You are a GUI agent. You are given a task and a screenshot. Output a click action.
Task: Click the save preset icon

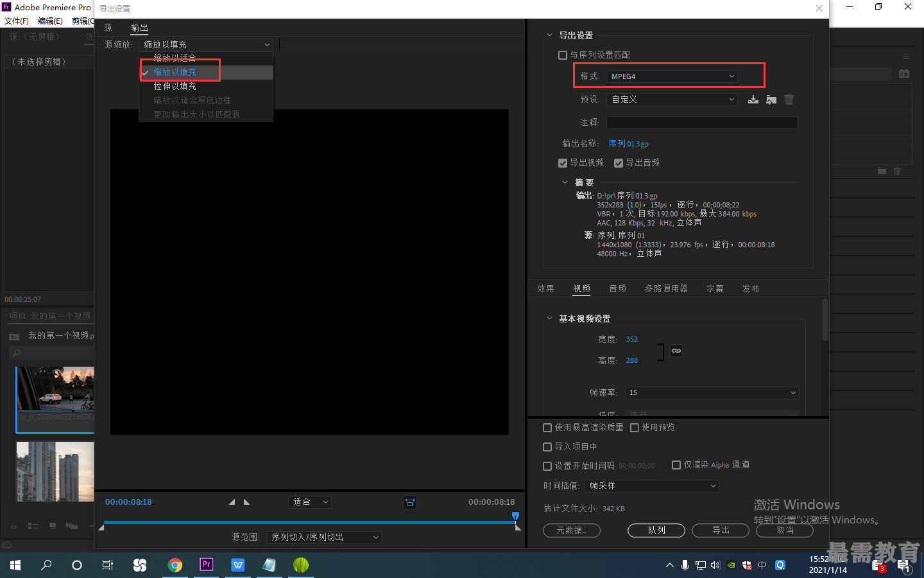[x=753, y=100]
